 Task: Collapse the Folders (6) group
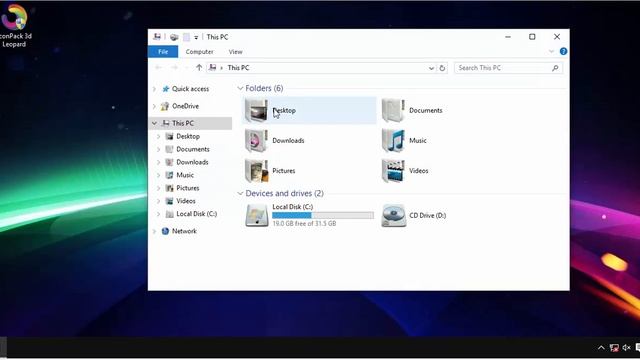[240, 88]
